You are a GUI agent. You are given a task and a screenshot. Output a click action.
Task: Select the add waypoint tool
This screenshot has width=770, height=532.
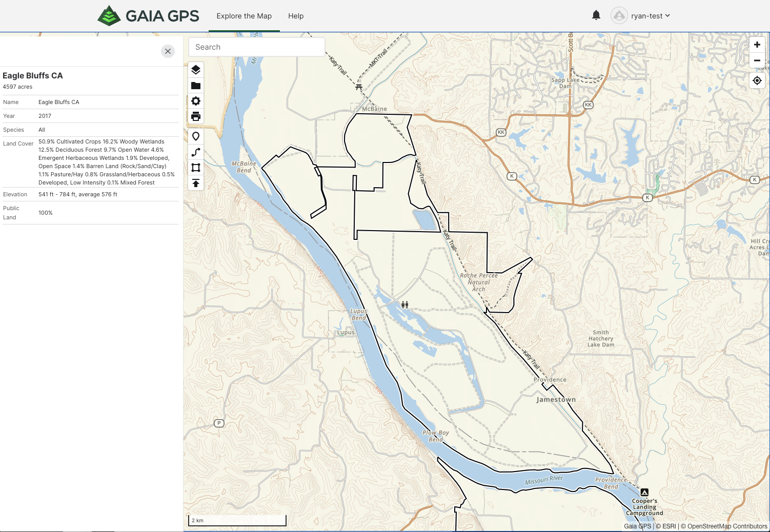click(196, 136)
